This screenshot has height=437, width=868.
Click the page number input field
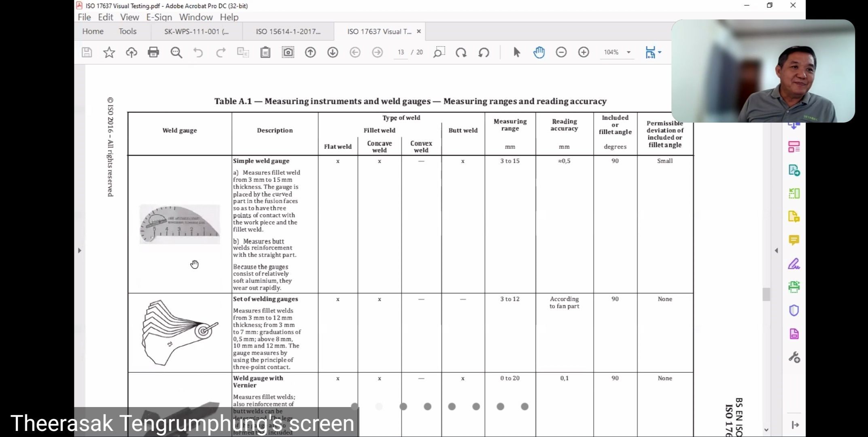tap(401, 52)
